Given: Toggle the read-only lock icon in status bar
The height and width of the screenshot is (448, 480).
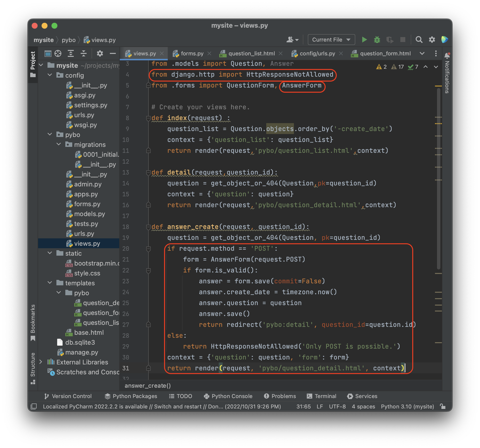Looking at the screenshot, I should click(x=443, y=406).
